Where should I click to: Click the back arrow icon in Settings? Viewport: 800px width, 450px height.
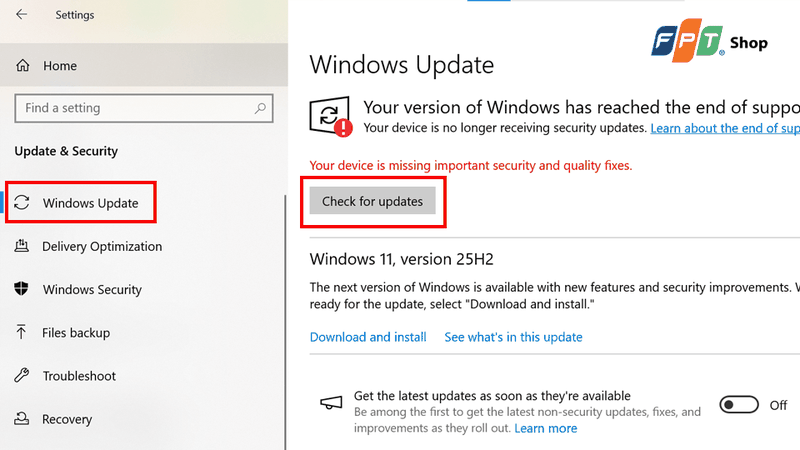click(x=21, y=14)
